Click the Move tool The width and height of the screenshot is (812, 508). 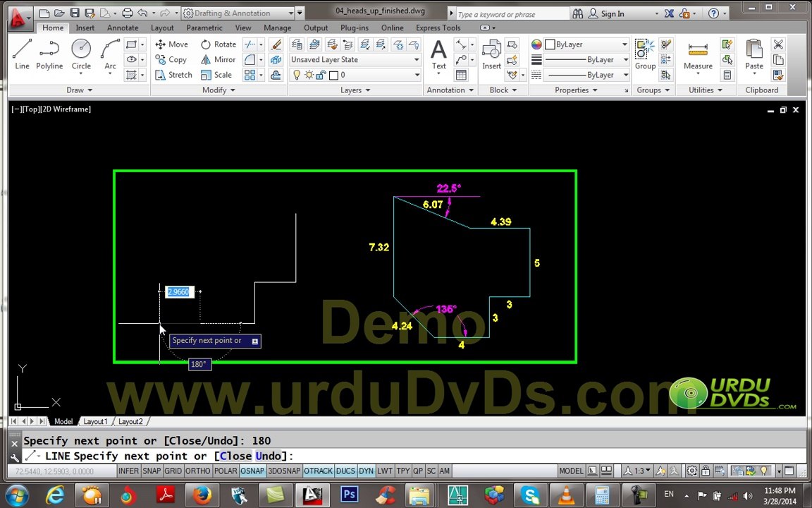[x=171, y=44]
